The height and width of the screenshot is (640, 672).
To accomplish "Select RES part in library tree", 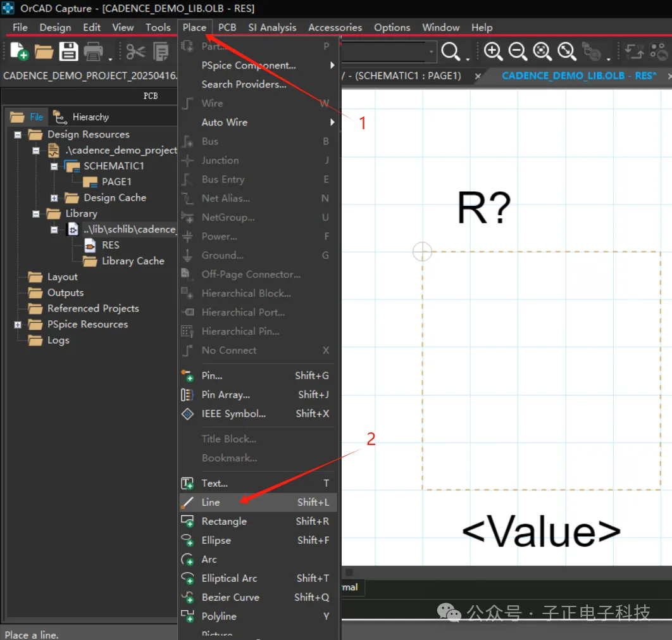I will click(111, 245).
